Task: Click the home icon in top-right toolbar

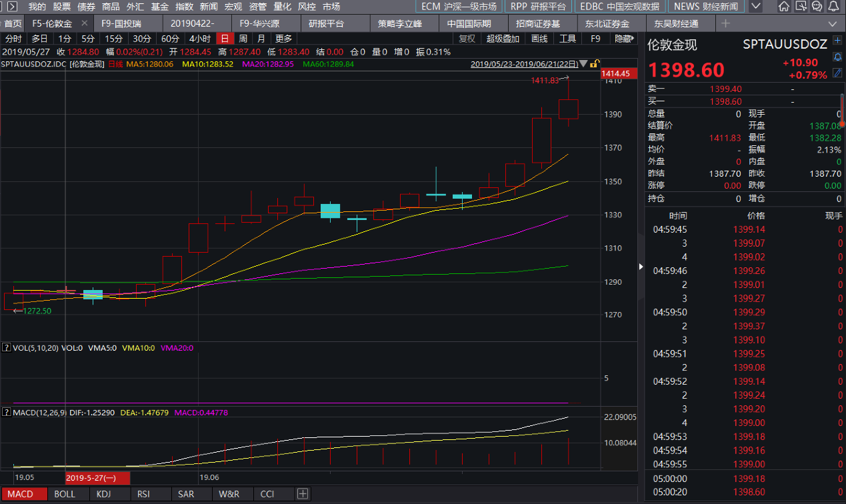Action: click(x=785, y=7)
